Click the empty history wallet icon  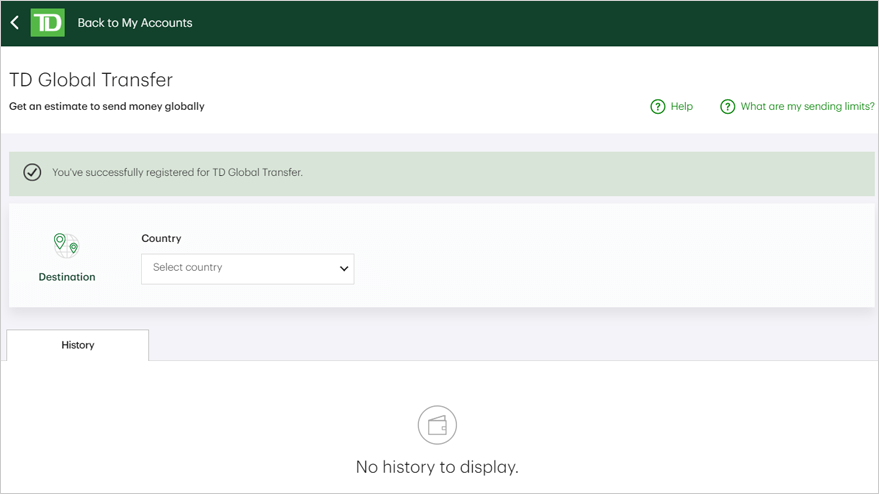[437, 425]
